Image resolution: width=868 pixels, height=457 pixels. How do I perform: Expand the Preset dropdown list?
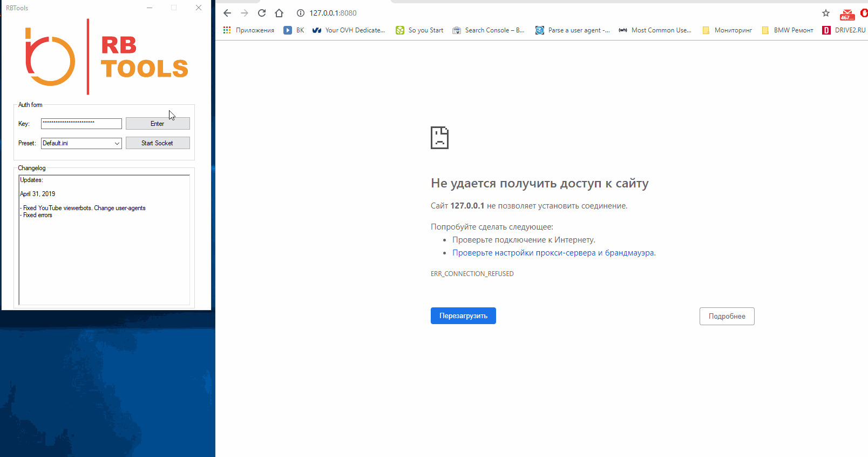pos(117,143)
